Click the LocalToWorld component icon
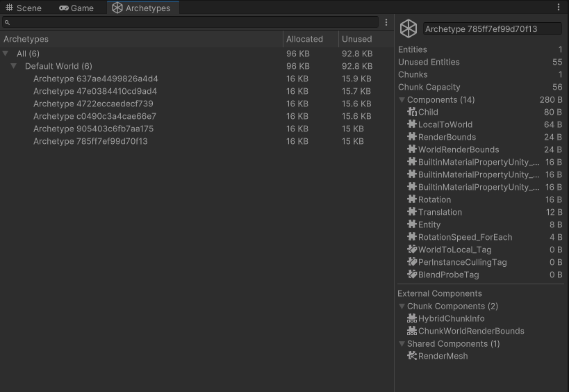Screen dimensions: 569x392 (x=412, y=124)
